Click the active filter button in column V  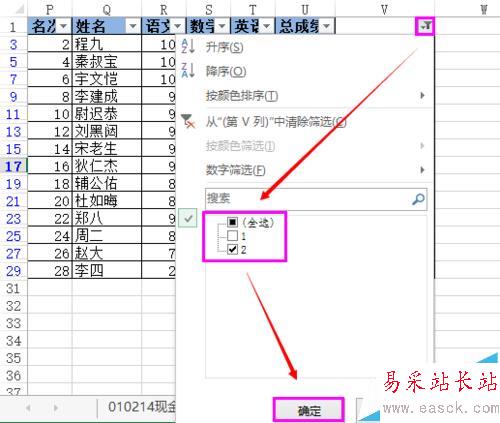[x=425, y=26]
